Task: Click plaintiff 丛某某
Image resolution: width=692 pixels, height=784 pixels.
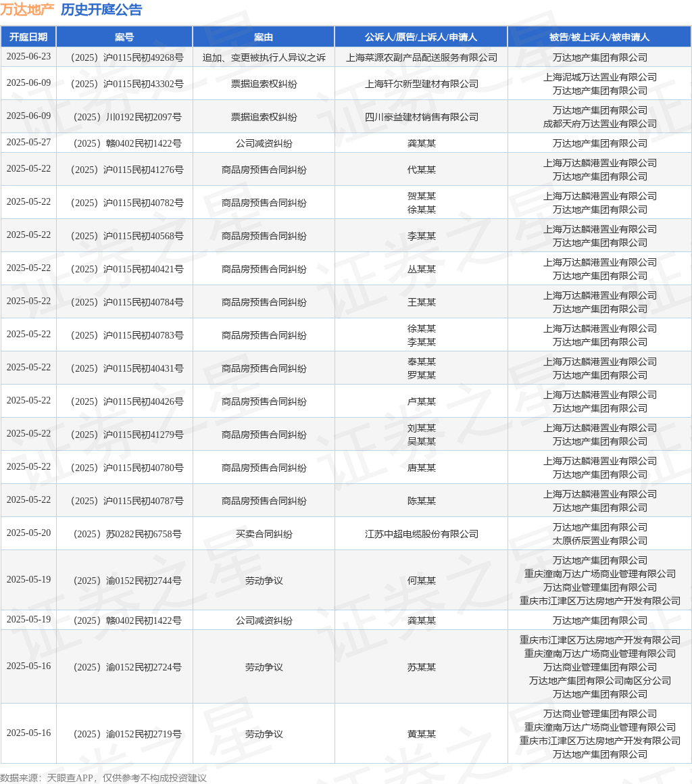Action: [x=421, y=269]
